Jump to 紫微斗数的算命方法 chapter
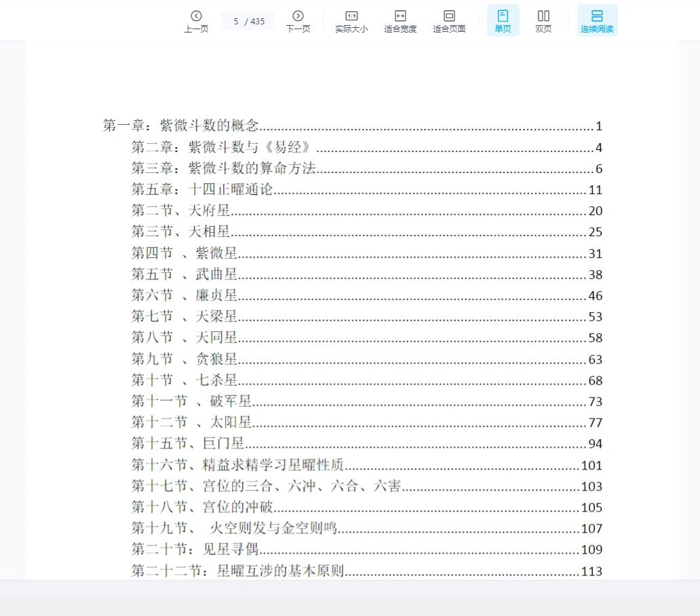The width and height of the screenshot is (700, 616). (x=224, y=168)
